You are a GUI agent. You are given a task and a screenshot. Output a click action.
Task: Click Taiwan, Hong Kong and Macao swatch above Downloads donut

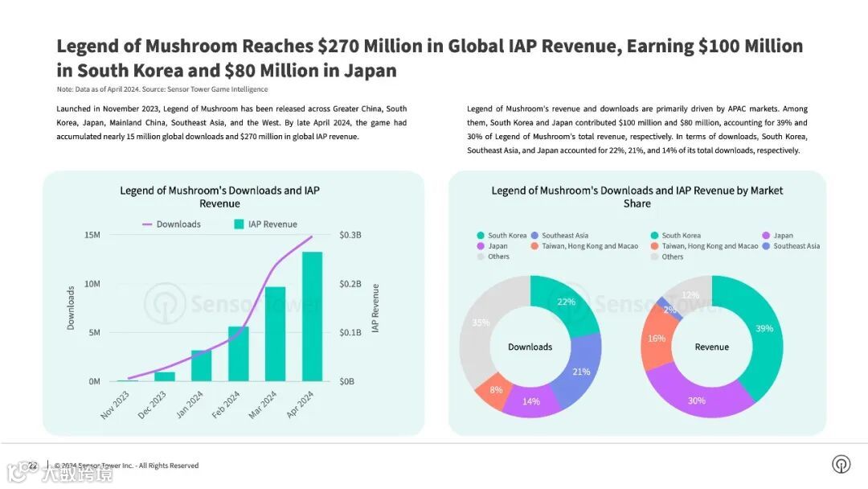pyautogui.click(x=534, y=246)
